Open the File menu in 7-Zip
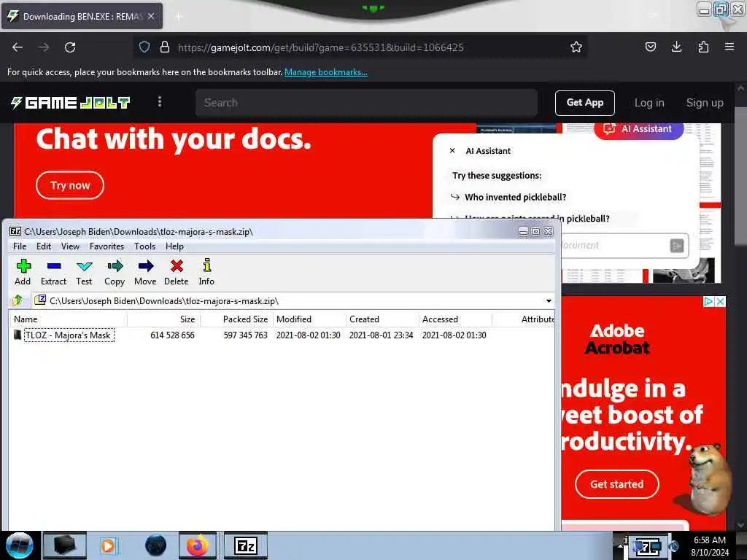This screenshot has height=560, width=747. pos(20,246)
